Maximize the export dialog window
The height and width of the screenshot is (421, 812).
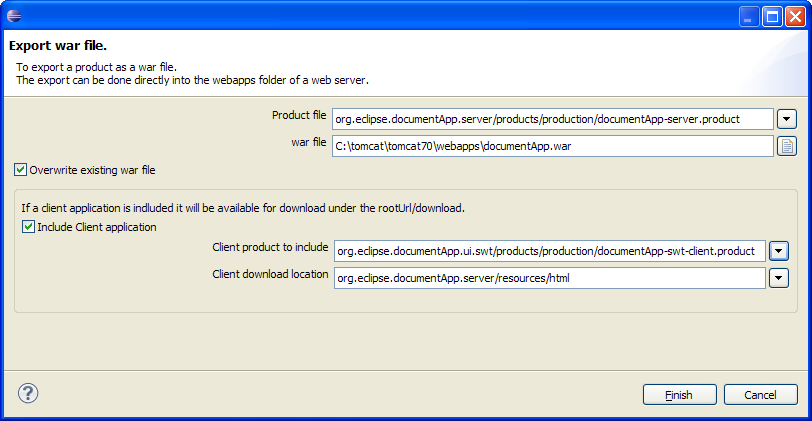[x=772, y=17]
